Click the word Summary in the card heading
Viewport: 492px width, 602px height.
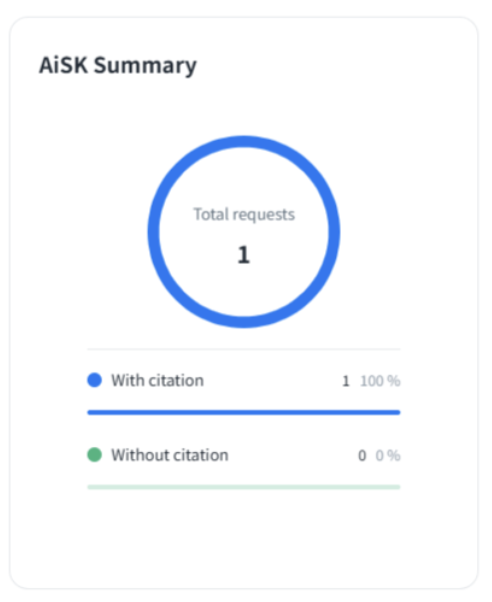pyautogui.click(x=146, y=66)
